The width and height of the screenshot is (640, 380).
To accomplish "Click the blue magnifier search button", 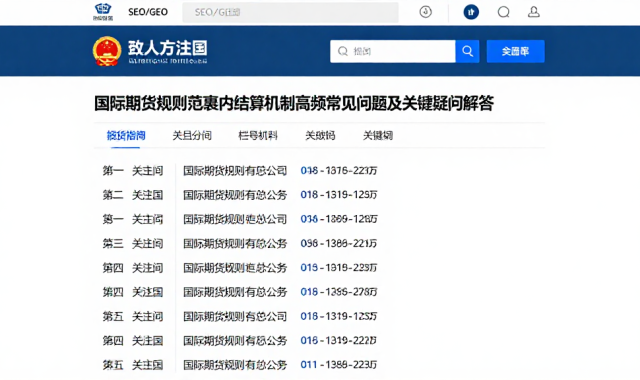I will pyautogui.click(x=467, y=51).
